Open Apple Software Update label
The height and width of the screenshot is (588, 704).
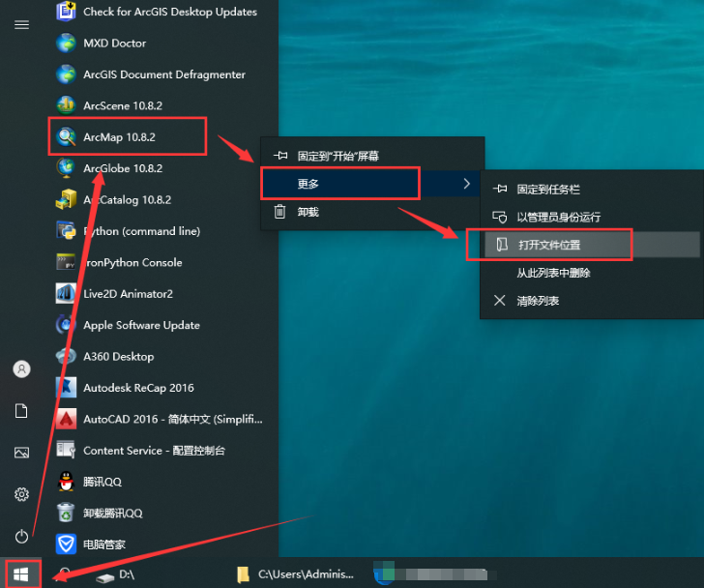point(141,325)
